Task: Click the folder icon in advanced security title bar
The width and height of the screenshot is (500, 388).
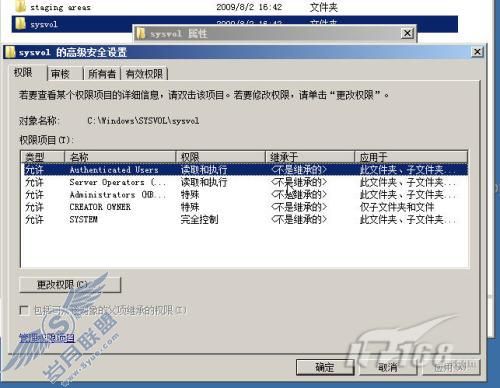Action: point(10,52)
